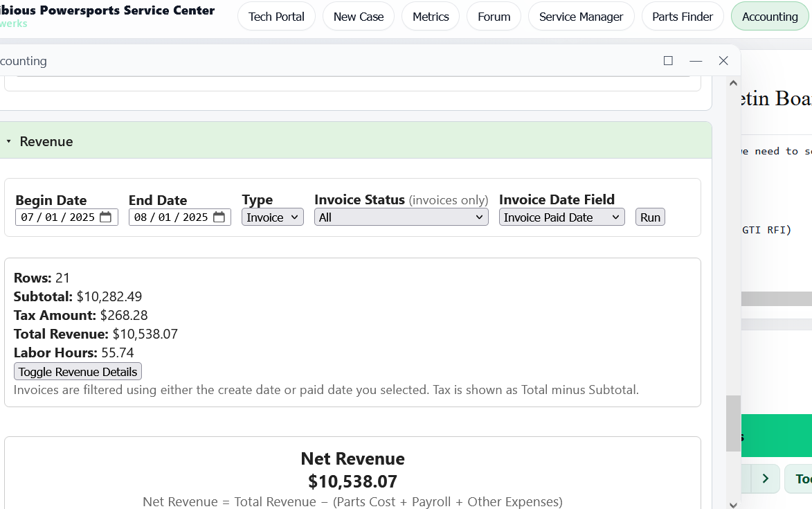Run the revenue report

[x=649, y=217]
